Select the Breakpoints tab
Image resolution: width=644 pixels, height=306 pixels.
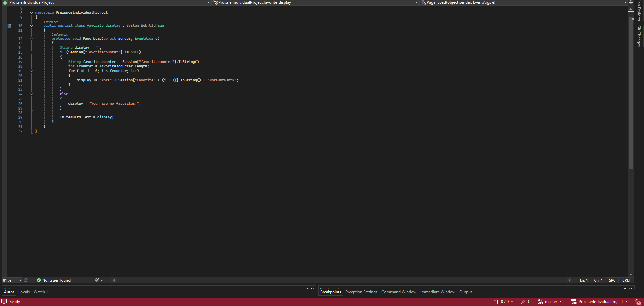330,292
